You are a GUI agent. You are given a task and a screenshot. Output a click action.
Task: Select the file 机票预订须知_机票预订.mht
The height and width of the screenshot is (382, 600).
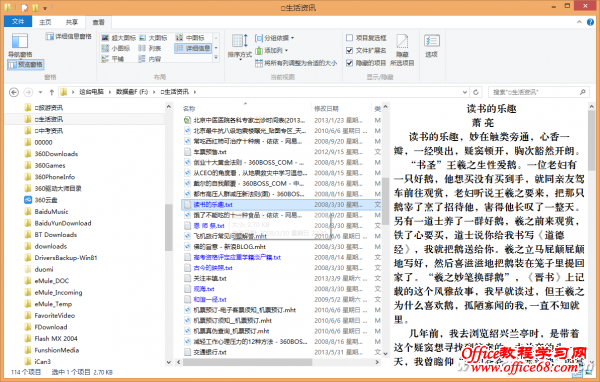(233, 320)
